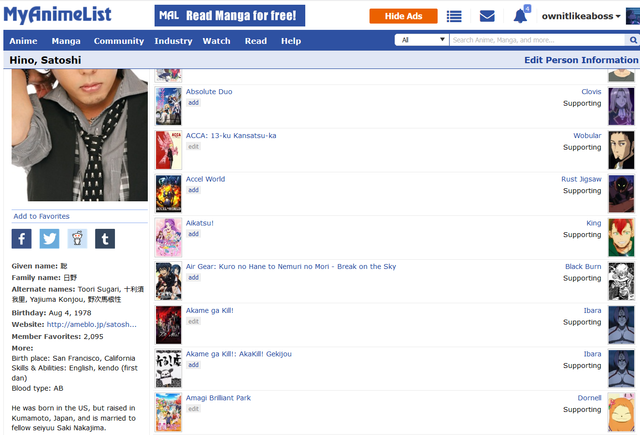This screenshot has width=640, height=435.
Task: Open Ibara link in Akame ga Kill! row
Action: [592, 311]
